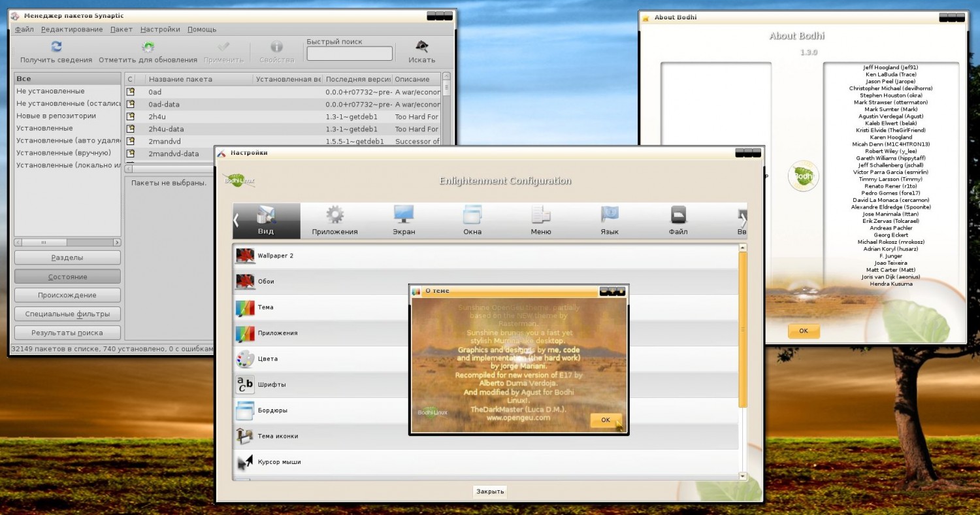
Task: Click OK in the О теме dialog
Action: click(606, 420)
